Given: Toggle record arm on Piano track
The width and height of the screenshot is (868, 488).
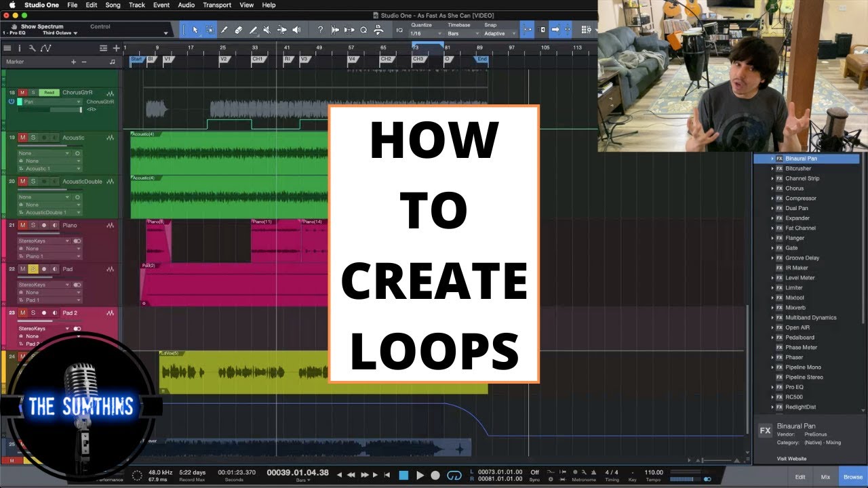Looking at the screenshot, I should pyautogui.click(x=44, y=225).
